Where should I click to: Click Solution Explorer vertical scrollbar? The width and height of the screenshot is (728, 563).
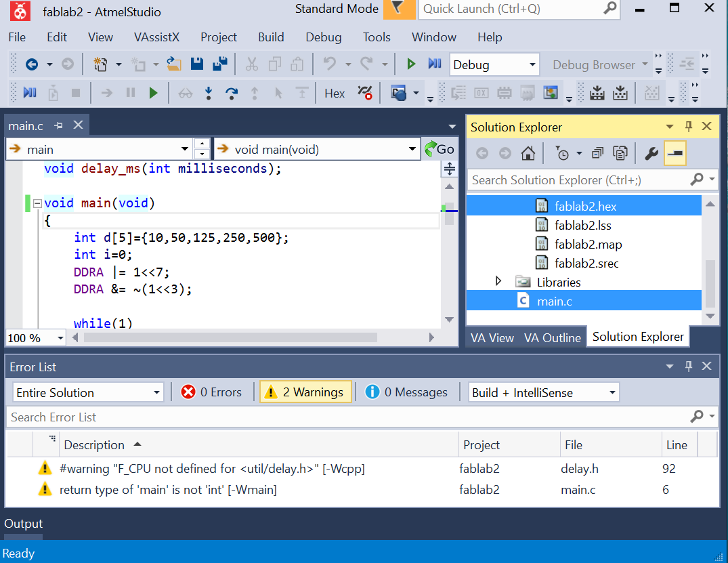coord(710,283)
